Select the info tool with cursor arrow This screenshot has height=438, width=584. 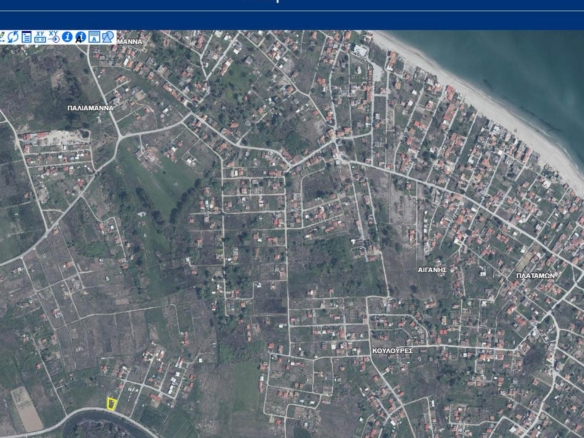click(80, 37)
